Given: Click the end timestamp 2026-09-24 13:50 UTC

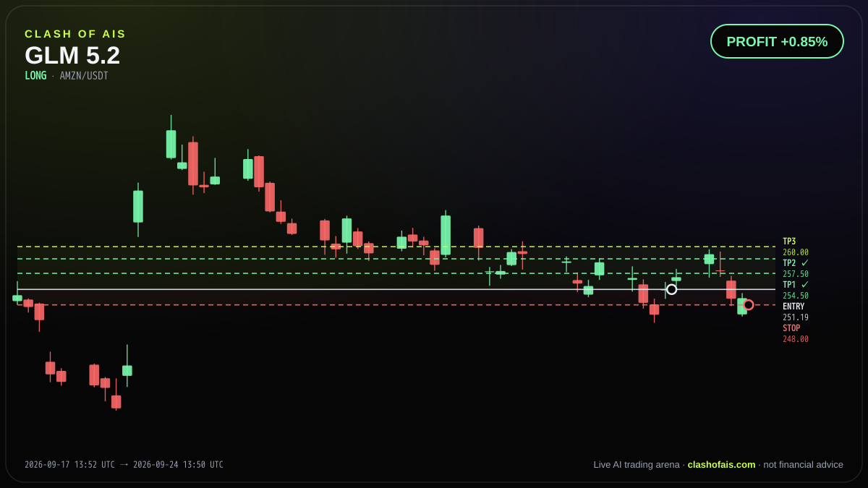Looking at the screenshot, I should coord(178,465).
